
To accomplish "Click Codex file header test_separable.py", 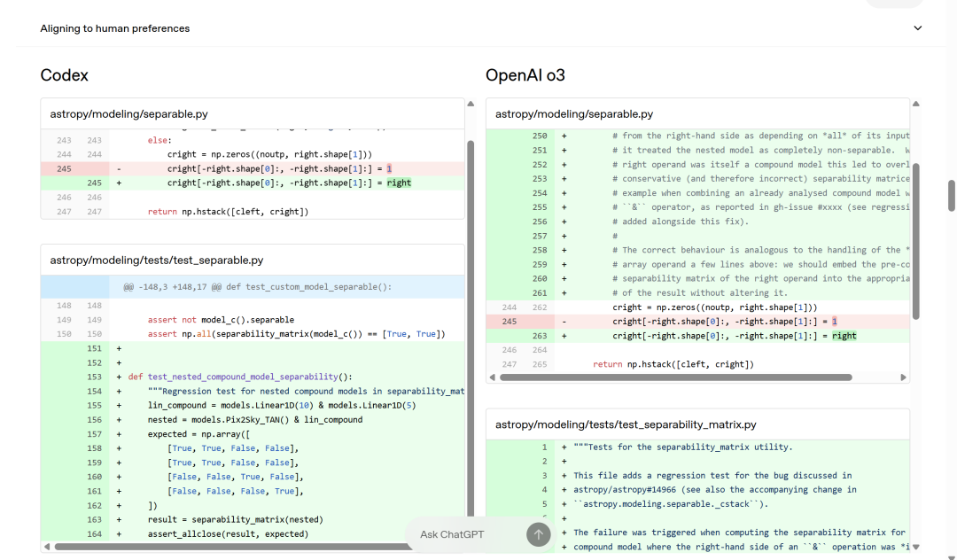I will pos(157,261).
